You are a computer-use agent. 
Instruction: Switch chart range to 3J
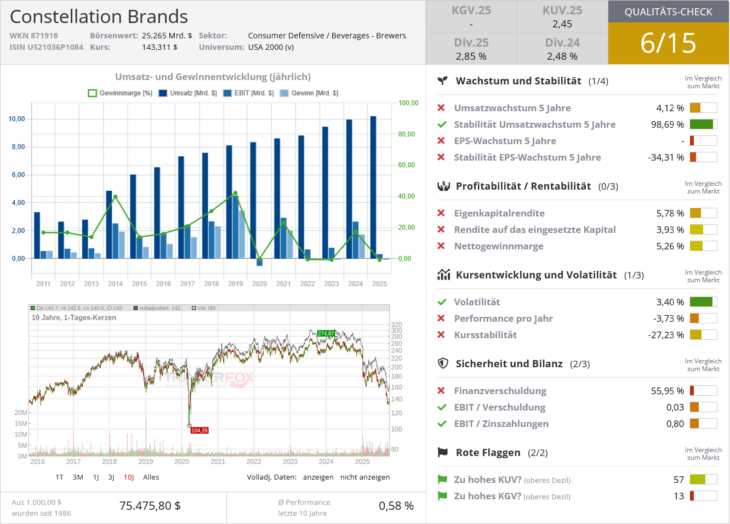(x=110, y=477)
